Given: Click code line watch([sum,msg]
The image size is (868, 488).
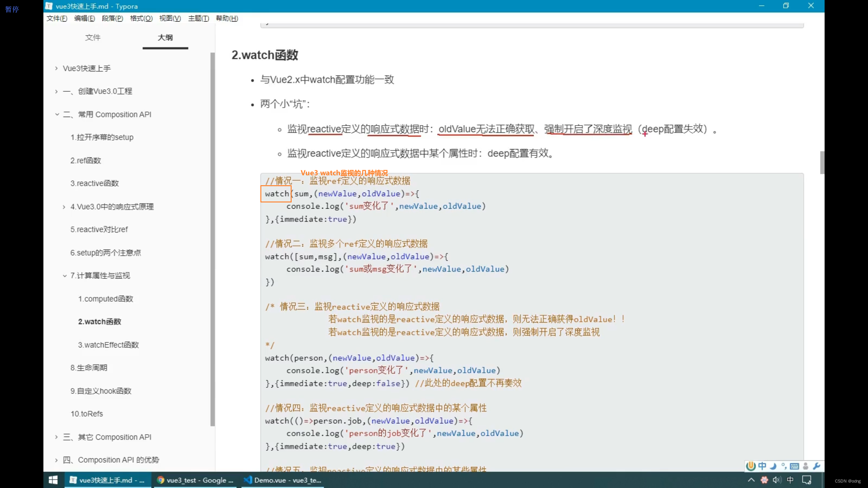Looking at the screenshot, I should pos(357,257).
